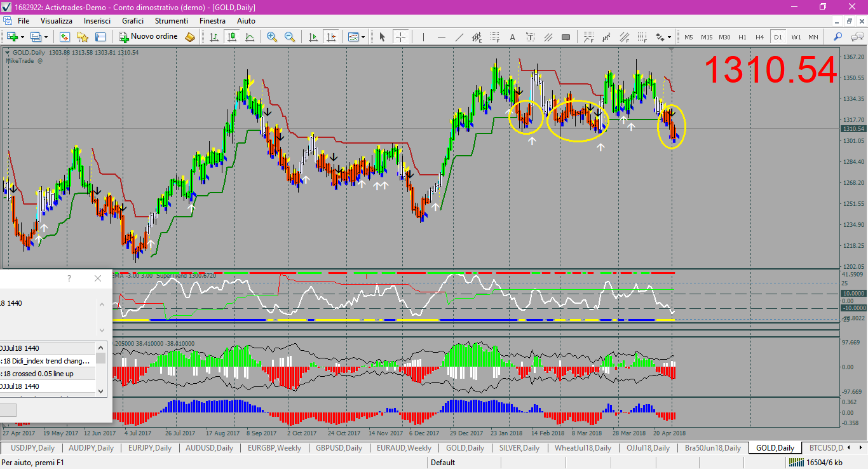The height and width of the screenshot is (469, 868).
Task: Toggle Chart Shift
Action: pyautogui.click(x=330, y=37)
